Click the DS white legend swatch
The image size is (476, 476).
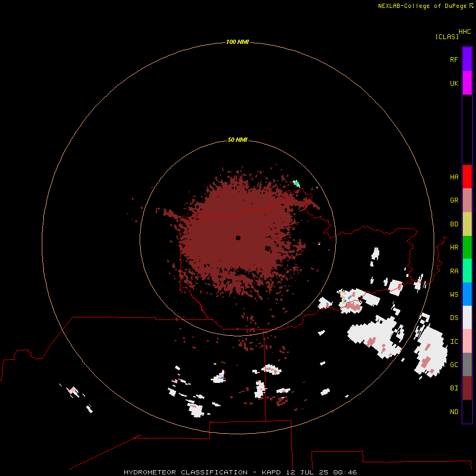click(x=467, y=317)
